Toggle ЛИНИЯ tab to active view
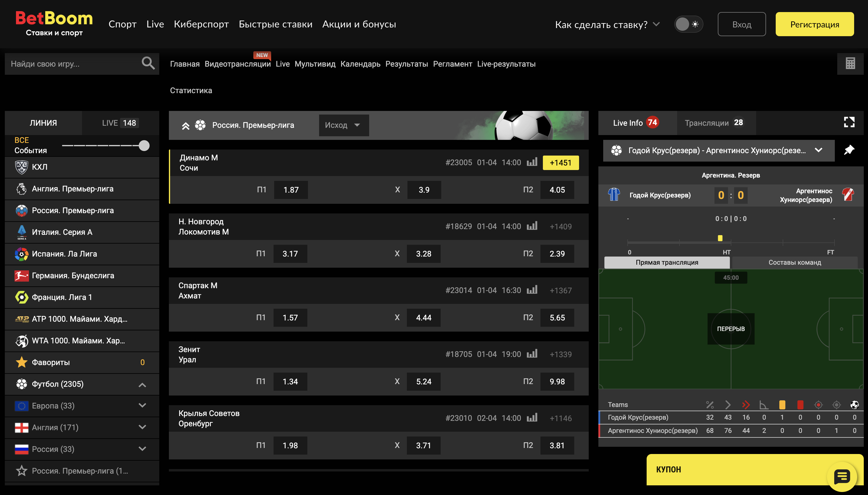 coord(43,123)
